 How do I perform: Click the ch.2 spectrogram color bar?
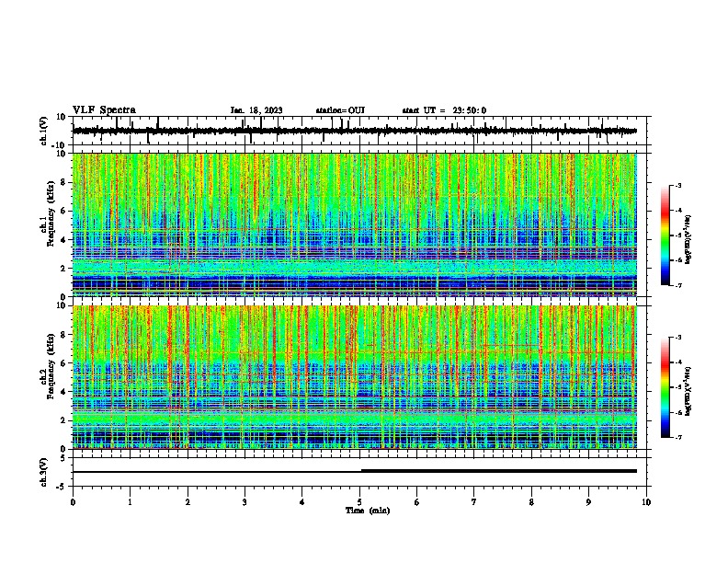[665, 387]
